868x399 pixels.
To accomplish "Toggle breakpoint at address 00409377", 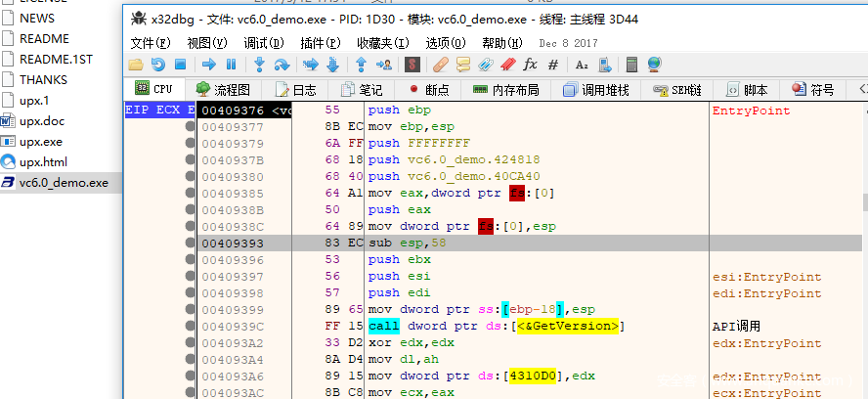I will (191, 127).
